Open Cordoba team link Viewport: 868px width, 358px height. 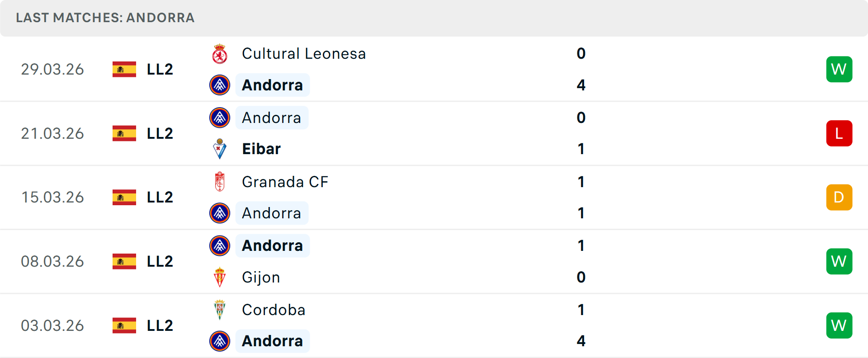[274, 310]
